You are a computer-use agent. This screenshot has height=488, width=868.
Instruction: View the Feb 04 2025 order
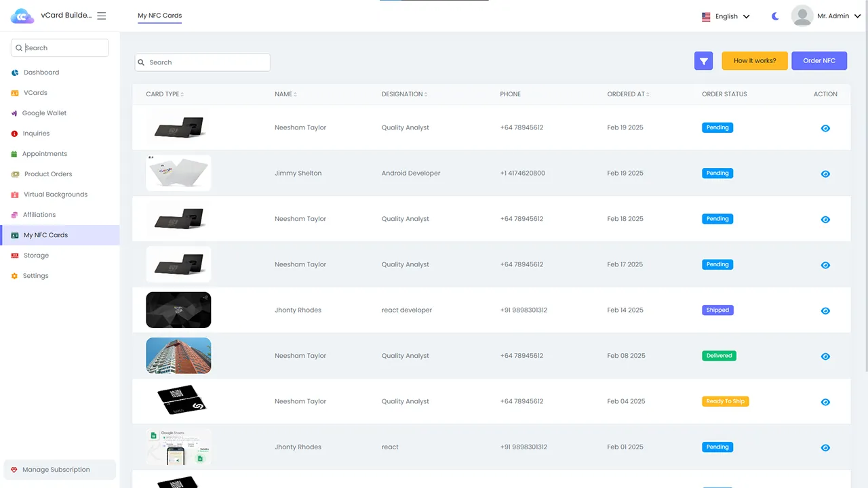(825, 402)
